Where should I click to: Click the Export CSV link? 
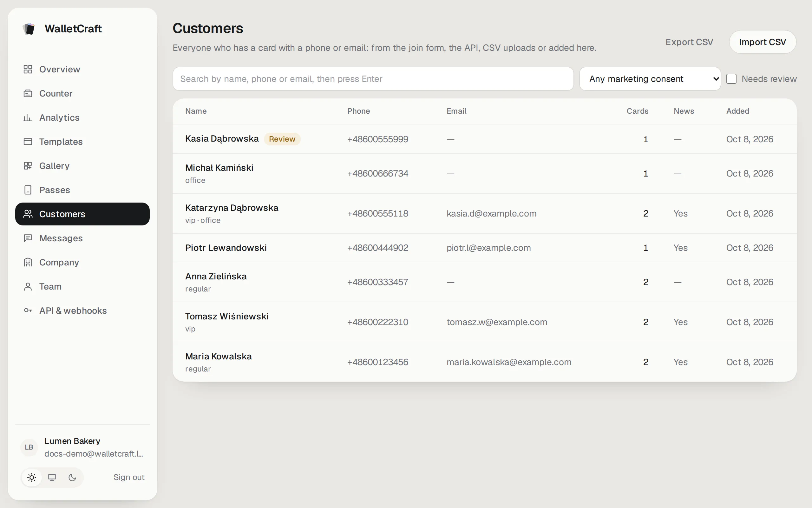(x=689, y=42)
